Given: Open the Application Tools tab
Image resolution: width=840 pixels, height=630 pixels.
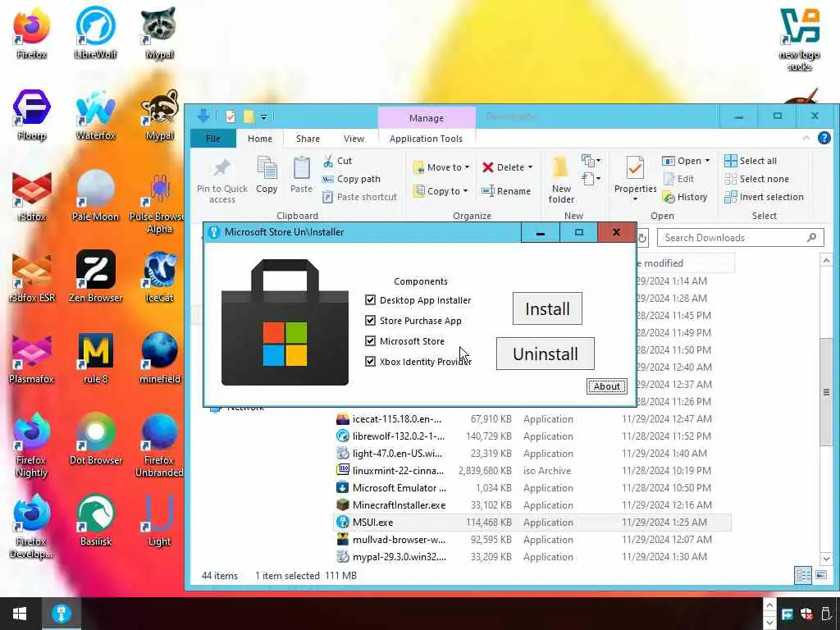Looking at the screenshot, I should tap(426, 138).
